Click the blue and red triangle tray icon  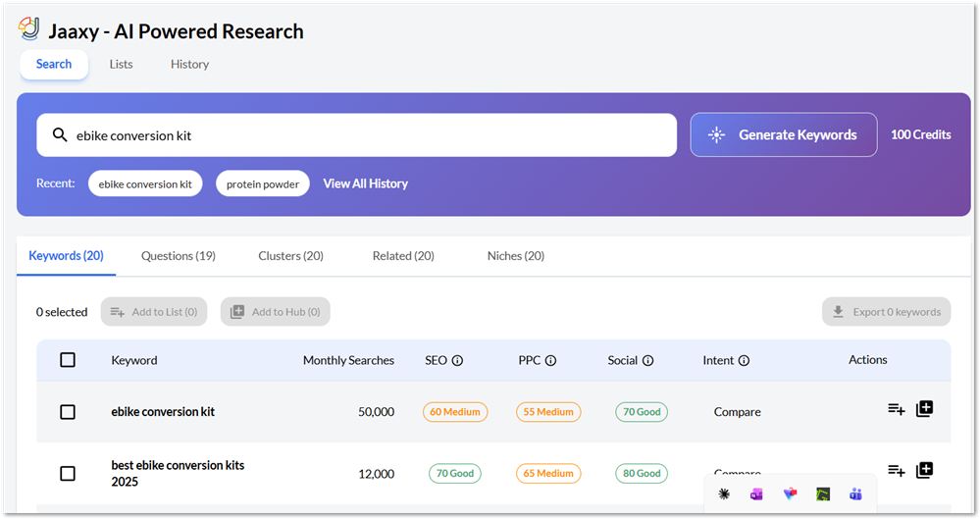[790, 494]
